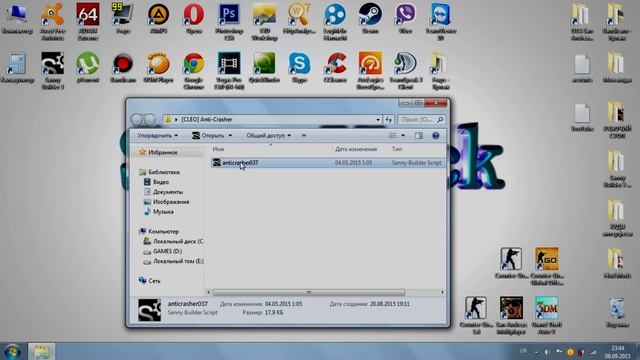The height and width of the screenshot is (360, 640).
Task: Launch the Skype desktop shortcut
Action: point(299,68)
